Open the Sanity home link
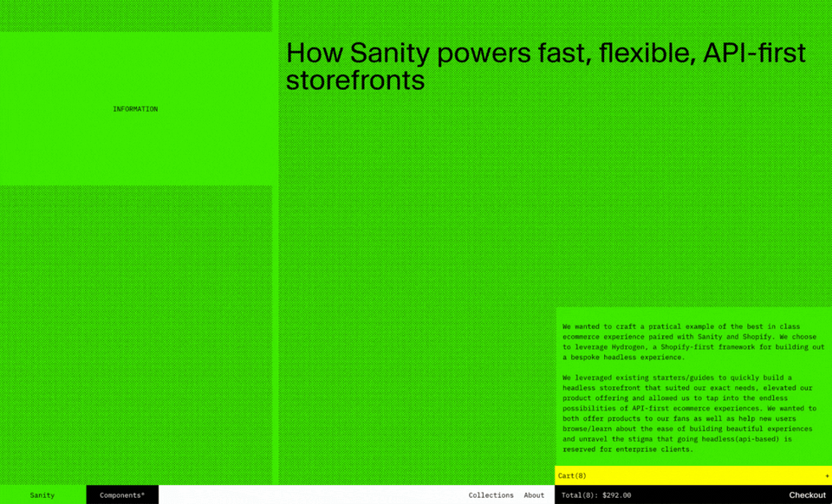The image size is (832, 504). [x=42, y=495]
